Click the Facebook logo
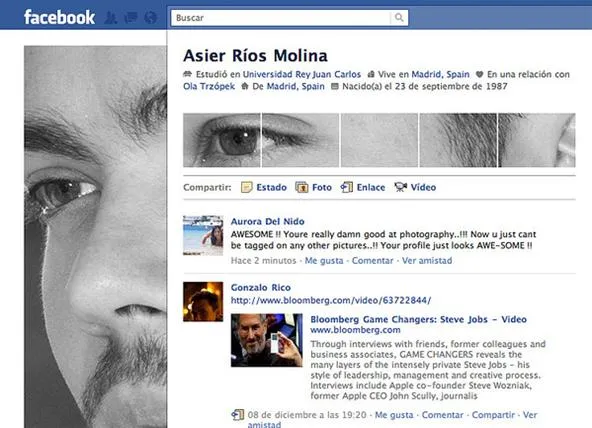Viewport: 592px width, 428px height. tap(59, 17)
